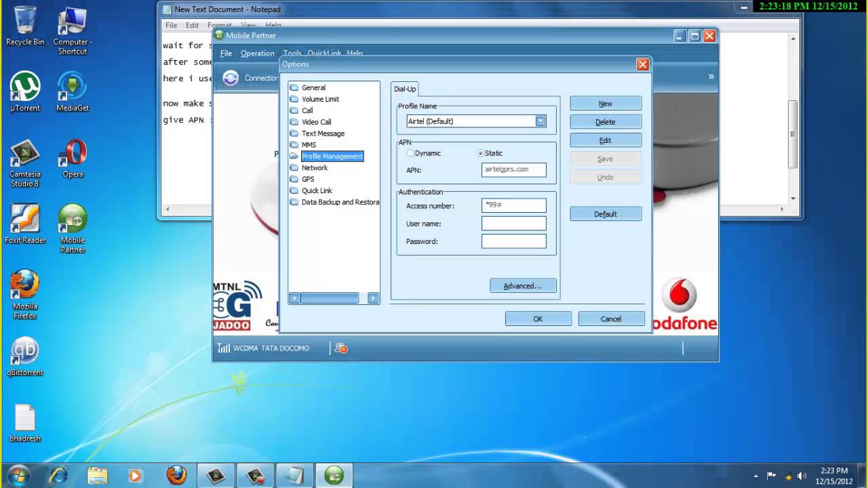Open the Mobile Partner desktop icon
Image resolution: width=868 pixels, height=488 pixels.
point(73,228)
